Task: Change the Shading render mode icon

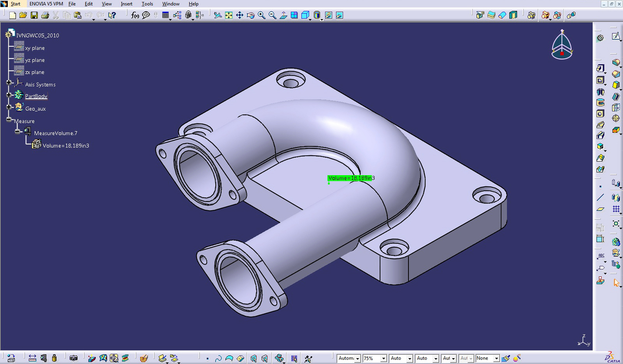Action: coord(317,16)
